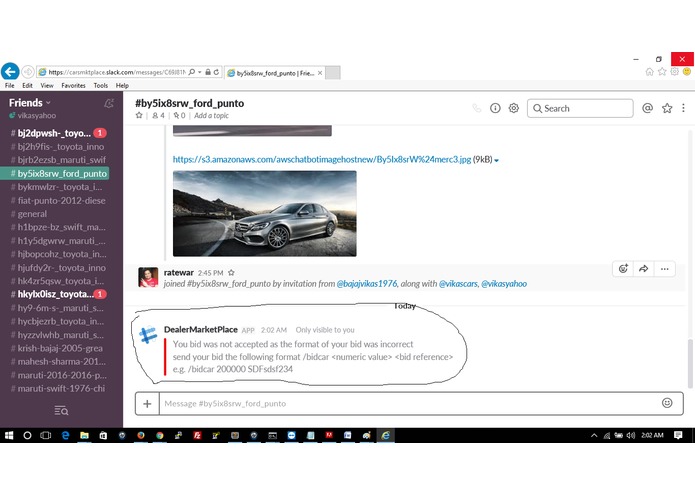Open channel hkylx0isz_toyota...
695x494 pixels.
point(55,294)
